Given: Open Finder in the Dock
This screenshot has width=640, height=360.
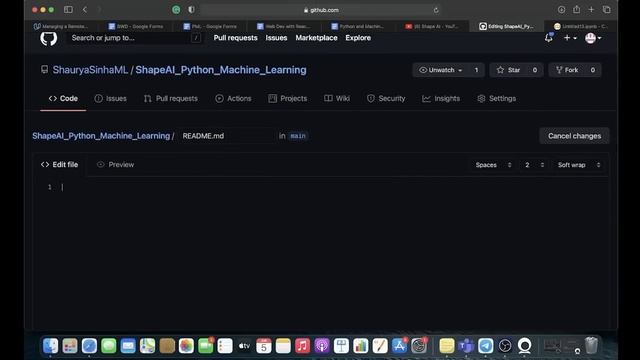Looking at the screenshot, I should coord(51,346).
